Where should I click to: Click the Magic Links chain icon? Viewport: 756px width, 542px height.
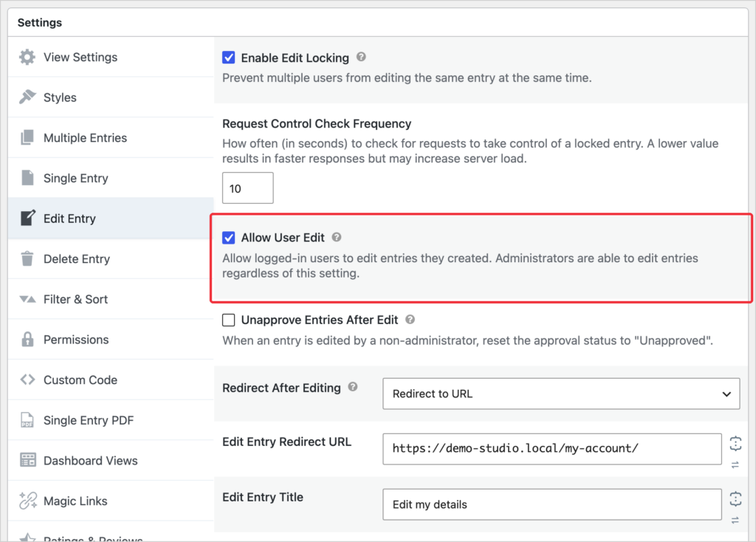pos(27,501)
